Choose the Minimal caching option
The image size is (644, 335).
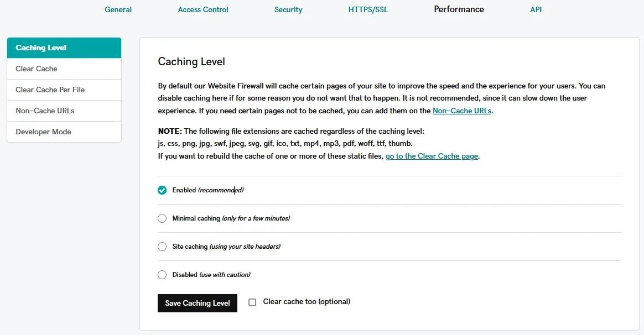click(162, 218)
